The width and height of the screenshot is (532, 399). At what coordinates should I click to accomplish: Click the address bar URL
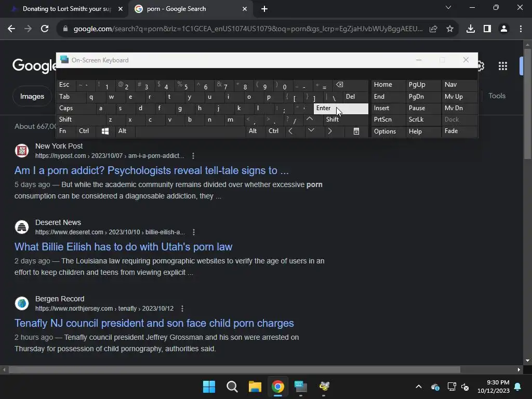click(x=248, y=29)
